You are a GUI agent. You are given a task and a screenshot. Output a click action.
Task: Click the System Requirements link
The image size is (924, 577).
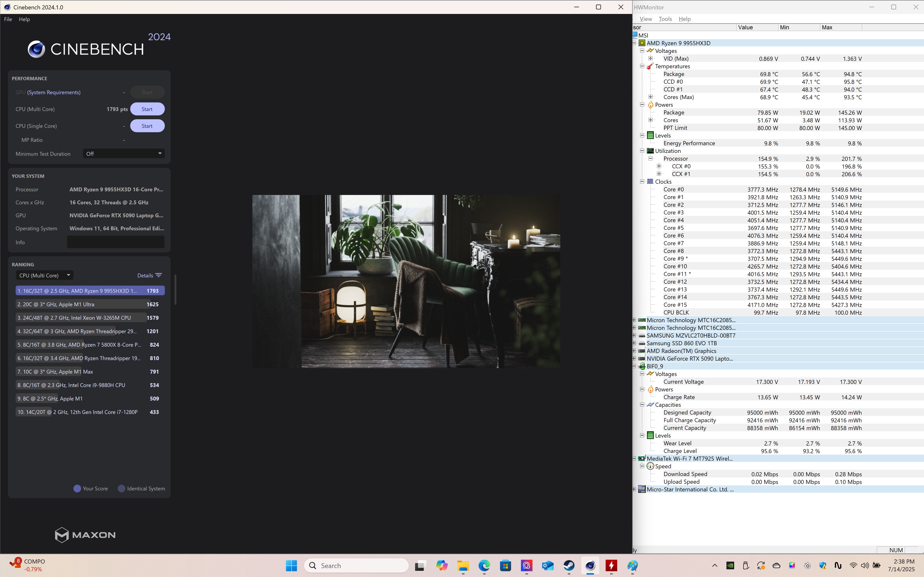pos(53,92)
